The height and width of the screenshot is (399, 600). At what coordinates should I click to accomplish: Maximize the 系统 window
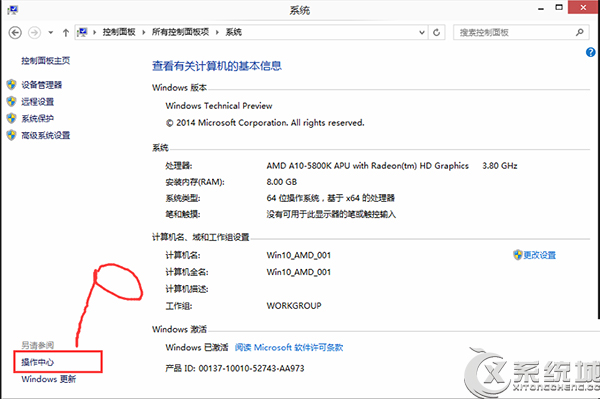(559, 8)
